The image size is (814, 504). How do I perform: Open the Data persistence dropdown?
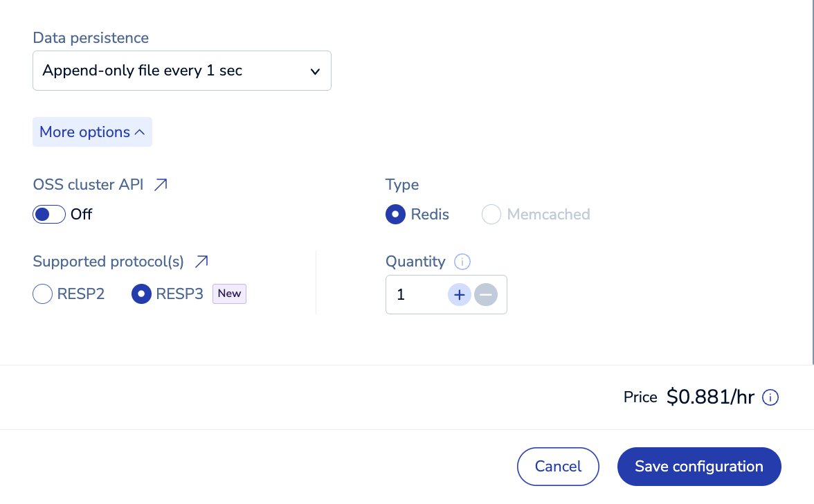pos(181,71)
